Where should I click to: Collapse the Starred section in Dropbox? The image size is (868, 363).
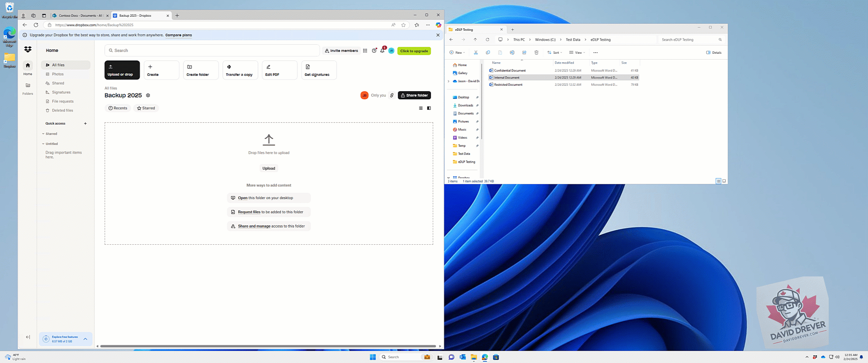(x=43, y=134)
